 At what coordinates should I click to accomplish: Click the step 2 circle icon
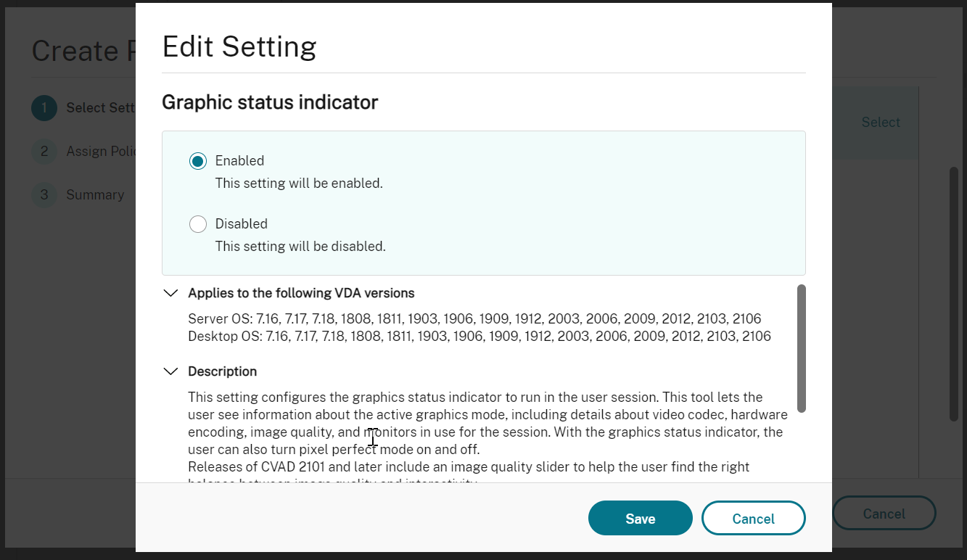pos(44,151)
